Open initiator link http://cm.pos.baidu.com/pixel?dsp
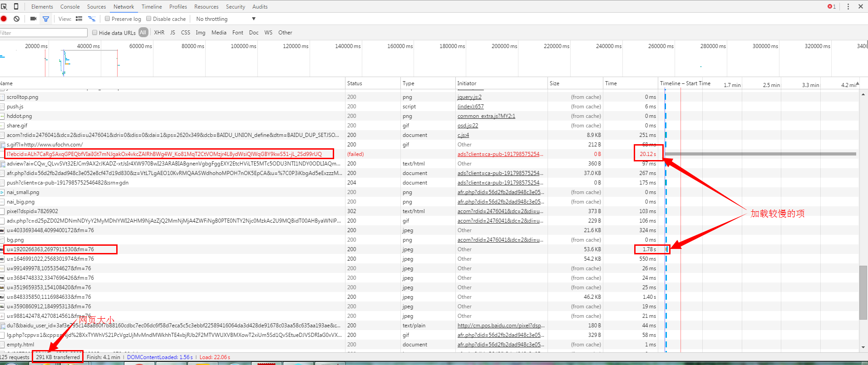 click(501, 326)
